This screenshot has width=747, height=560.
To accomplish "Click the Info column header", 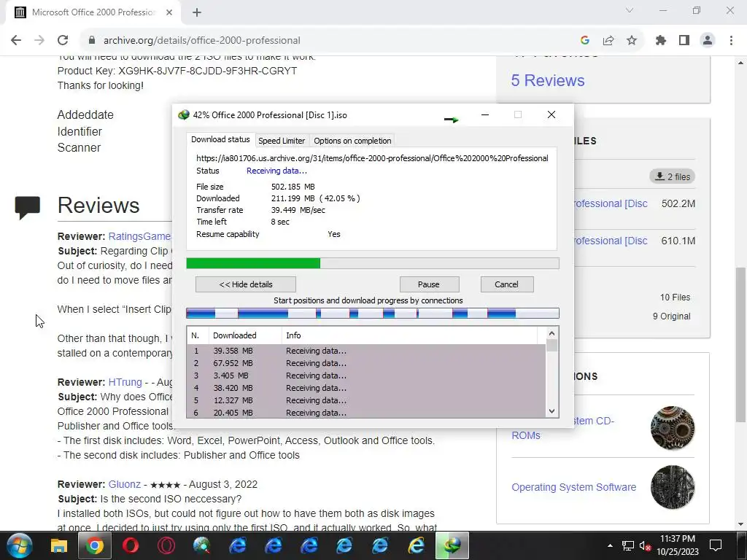I will [409, 335].
